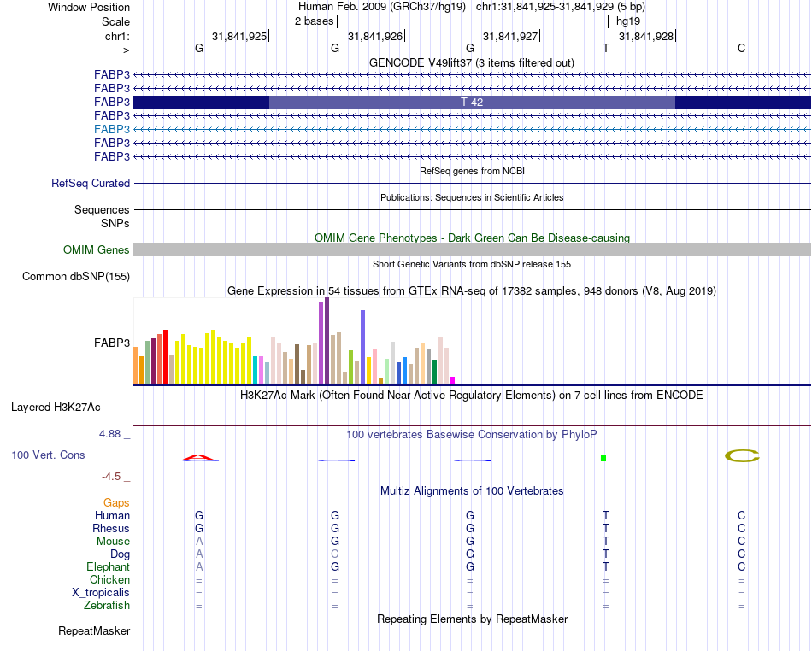812x651 pixels.
Task: Click the orange Gaps label
Action: pyautogui.click(x=116, y=503)
